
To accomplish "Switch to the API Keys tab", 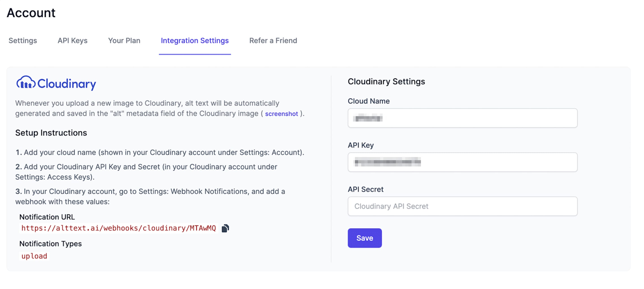I will (73, 41).
